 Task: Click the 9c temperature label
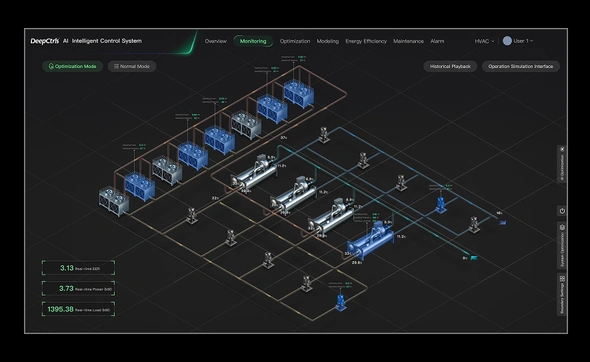[465, 258]
